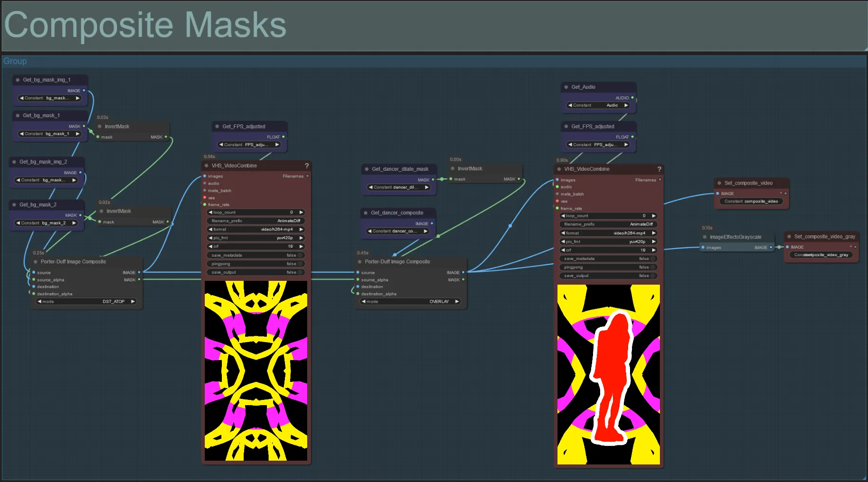This screenshot has height=482, width=868.
Task: Click the red dancer video preview thumbnail
Action: (x=609, y=374)
